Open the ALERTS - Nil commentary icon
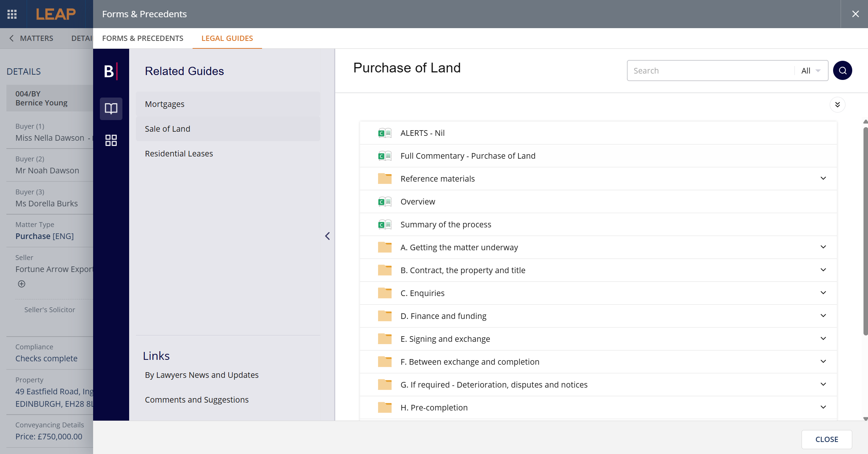 [384, 133]
